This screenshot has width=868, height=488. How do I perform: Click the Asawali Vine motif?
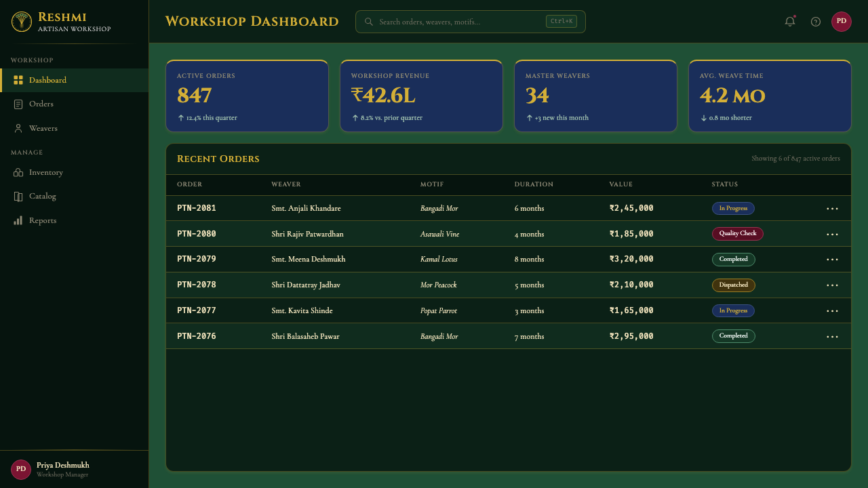[440, 235]
